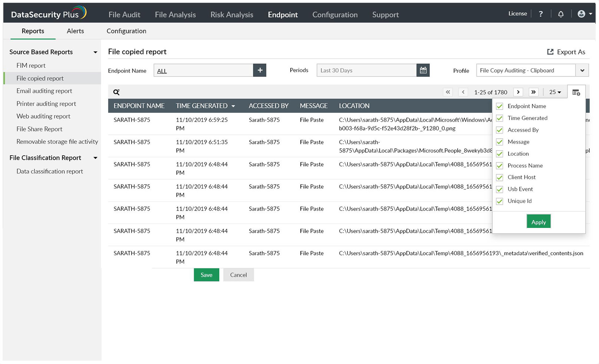Switch to the Alerts tab

point(75,31)
